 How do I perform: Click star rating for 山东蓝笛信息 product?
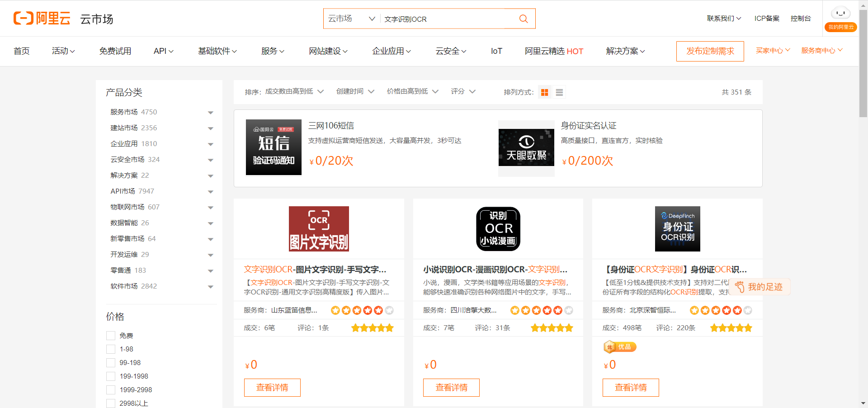373,328
